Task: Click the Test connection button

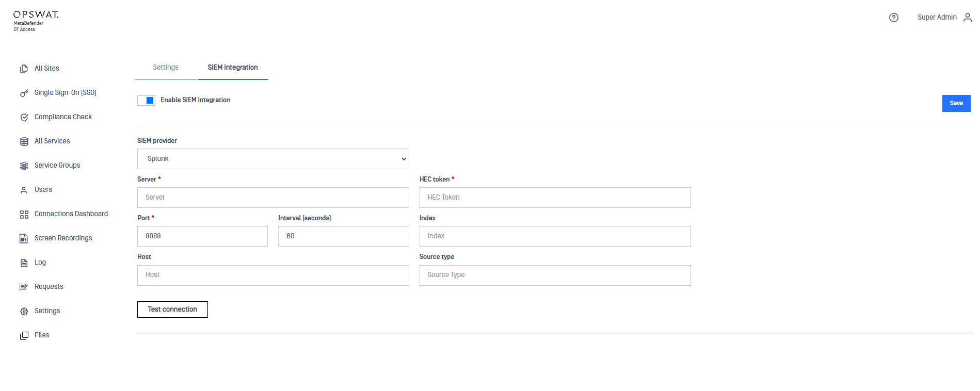Action: click(x=172, y=309)
